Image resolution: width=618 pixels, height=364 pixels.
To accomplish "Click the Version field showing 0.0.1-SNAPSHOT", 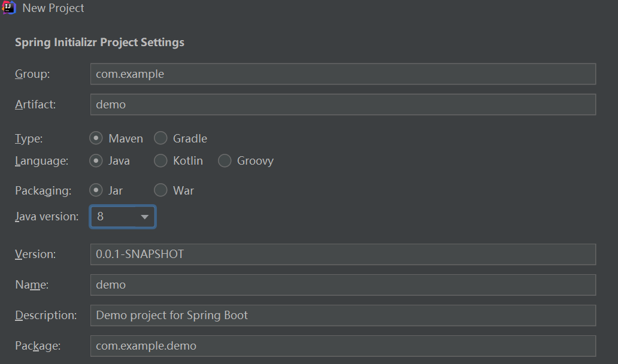I will pos(343,254).
